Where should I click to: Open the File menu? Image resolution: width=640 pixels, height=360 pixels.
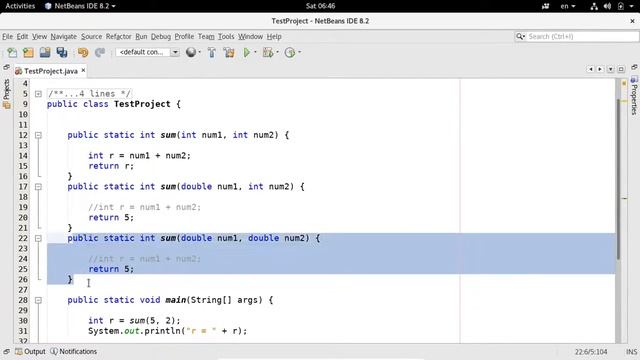(7, 36)
